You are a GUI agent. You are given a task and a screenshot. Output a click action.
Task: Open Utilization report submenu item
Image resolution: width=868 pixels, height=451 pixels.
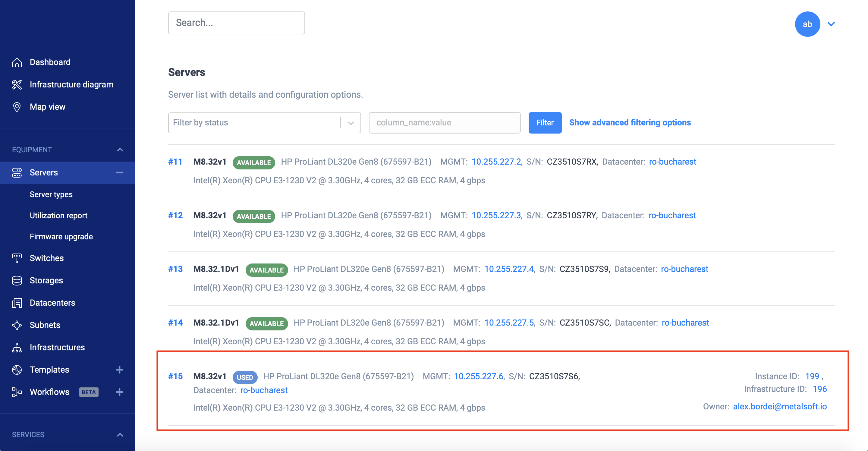58,216
